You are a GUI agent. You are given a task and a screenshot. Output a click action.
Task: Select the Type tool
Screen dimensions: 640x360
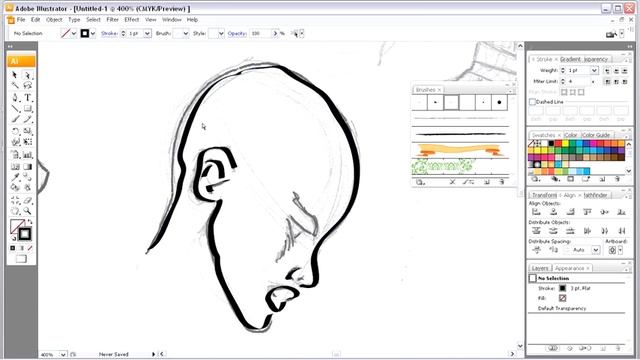[x=27, y=98]
